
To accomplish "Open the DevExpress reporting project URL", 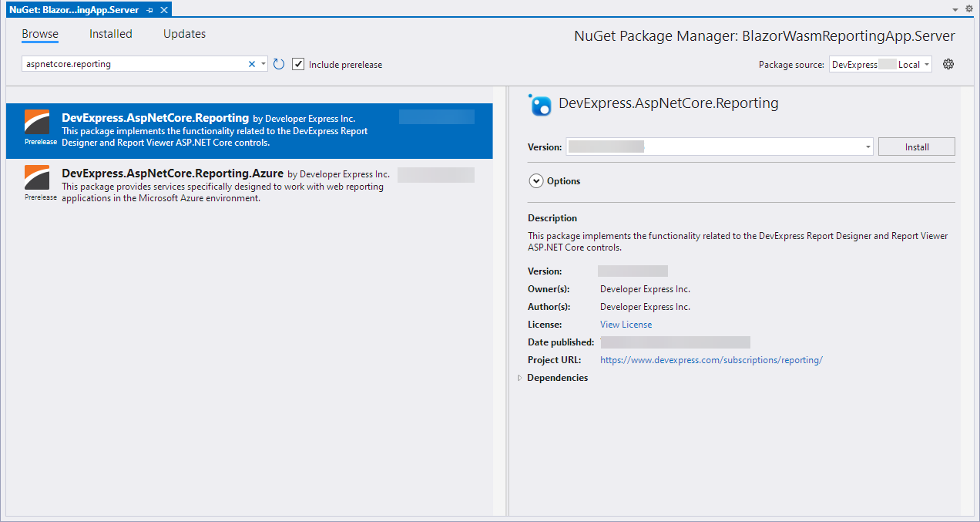I will (711, 360).
